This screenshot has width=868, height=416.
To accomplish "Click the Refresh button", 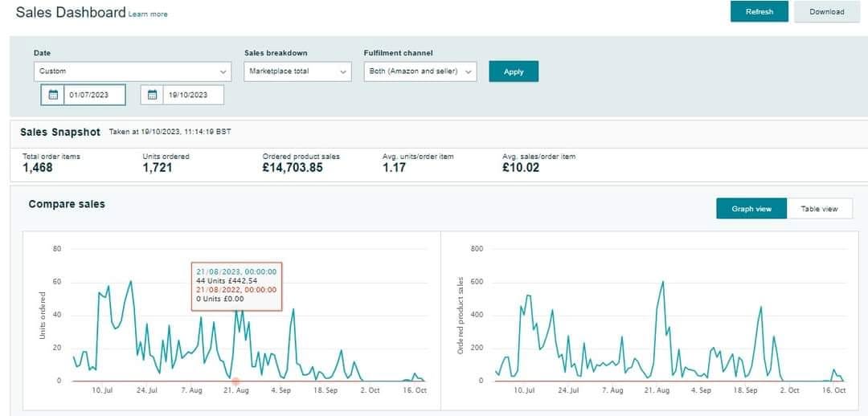I will tap(759, 11).
